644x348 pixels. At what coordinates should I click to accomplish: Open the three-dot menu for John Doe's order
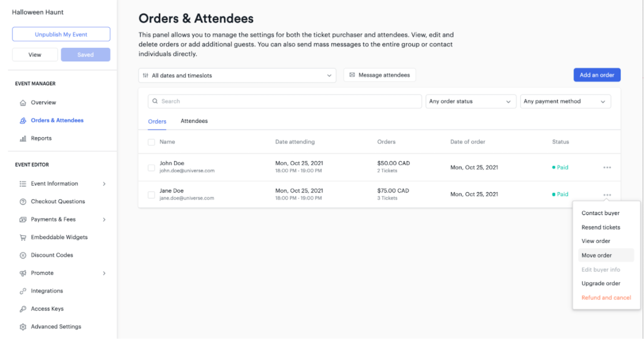tap(607, 168)
